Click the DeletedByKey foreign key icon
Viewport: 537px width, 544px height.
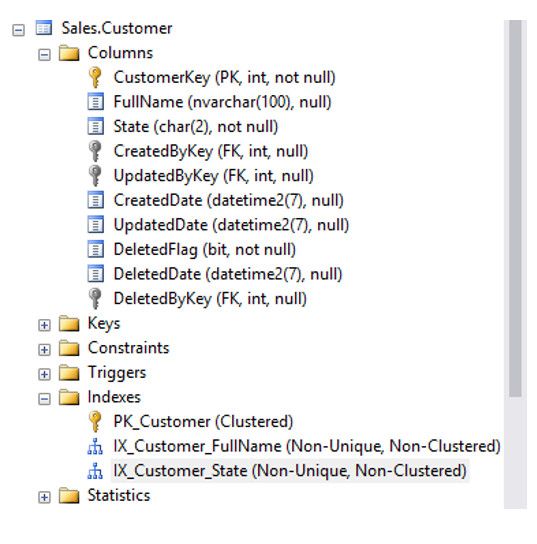coord(95,298)
